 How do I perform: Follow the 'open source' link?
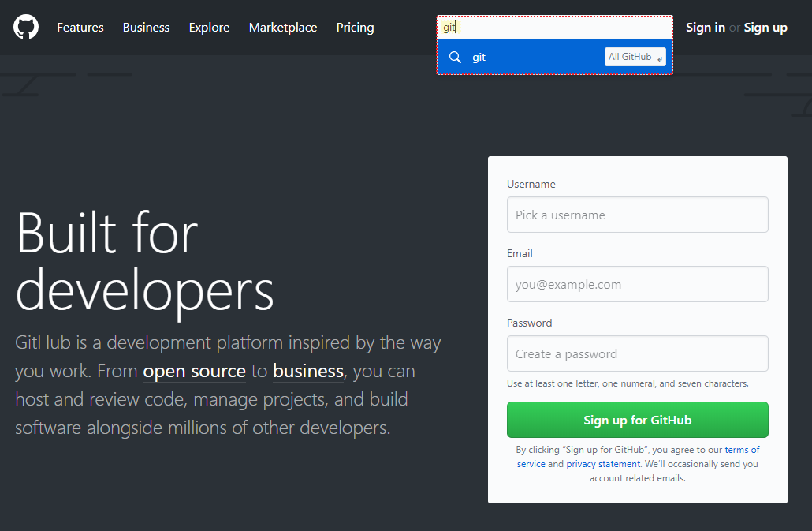coord(194,371)
